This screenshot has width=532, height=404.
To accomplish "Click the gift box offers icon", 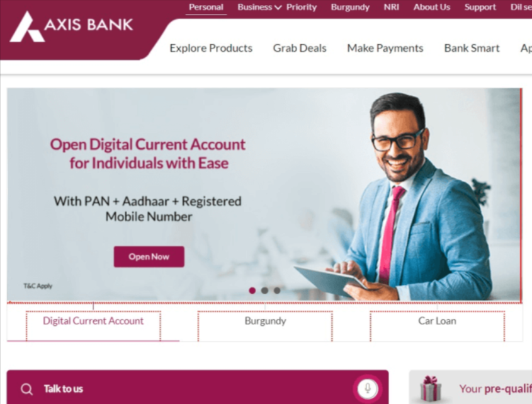I will [430, 389].
